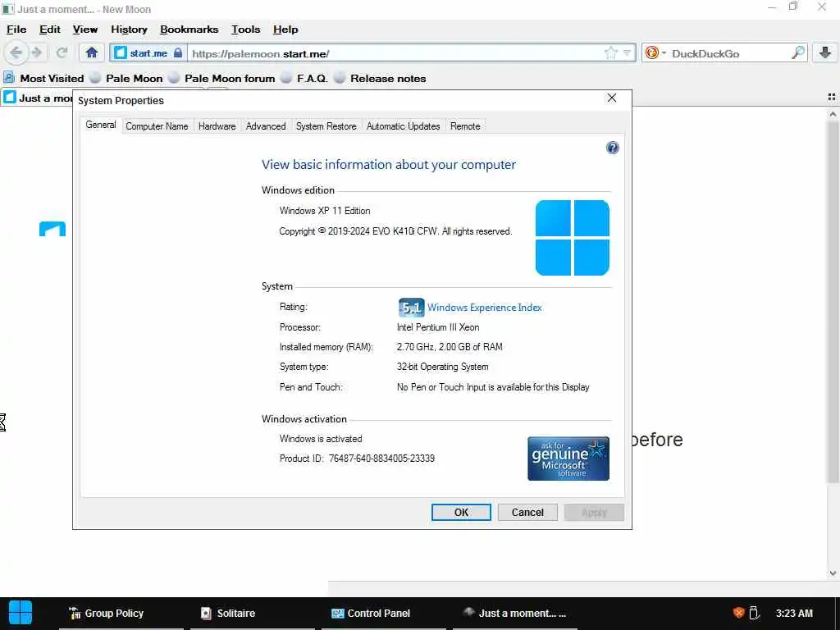Open the Tools menu
840x630 pixels.
point(246,30)
